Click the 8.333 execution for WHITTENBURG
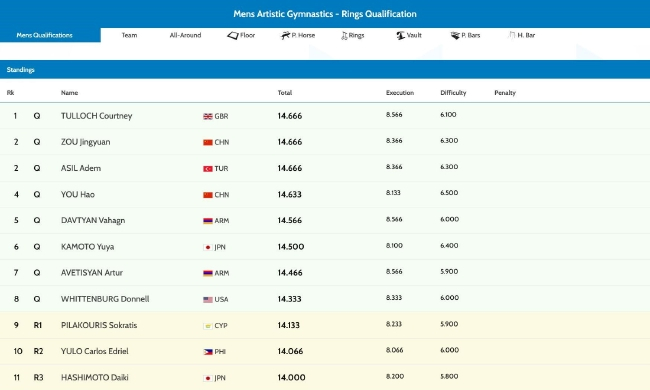 394,298
